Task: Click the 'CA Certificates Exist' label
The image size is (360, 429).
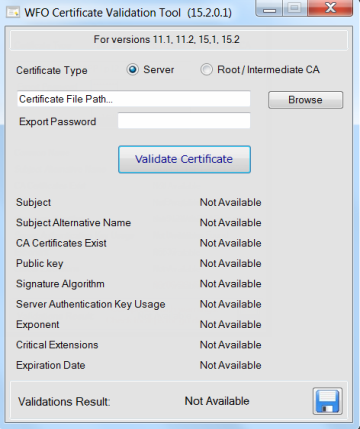Action: pyautogui.click(x=61, y=243)
